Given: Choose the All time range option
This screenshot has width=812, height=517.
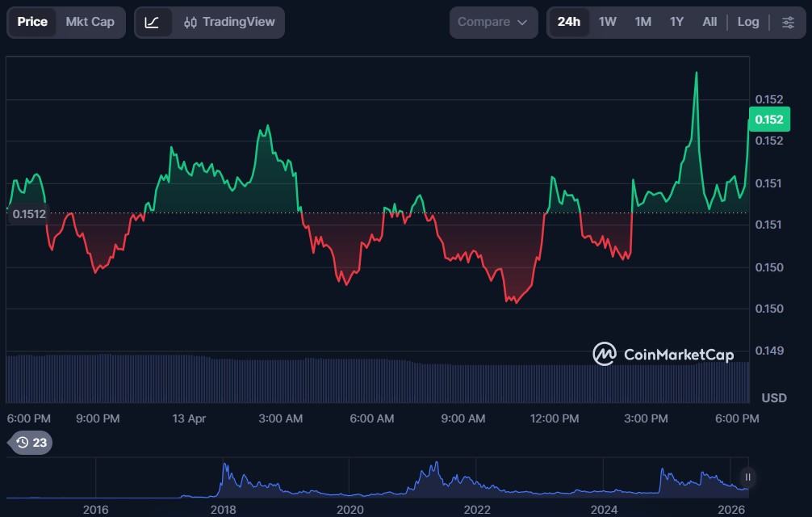Looking at the screenshot, I should [709, 22].
